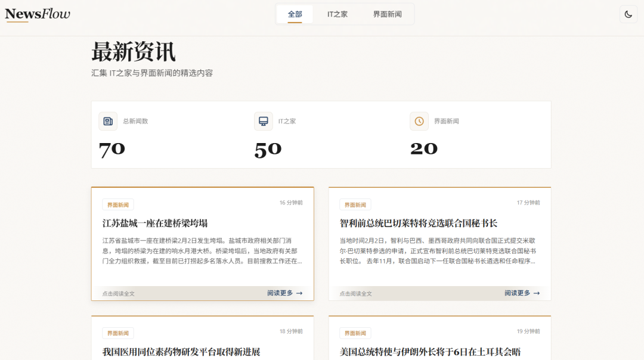
Task: Open the 界面新闻 tab
Action: pos(387,14)
